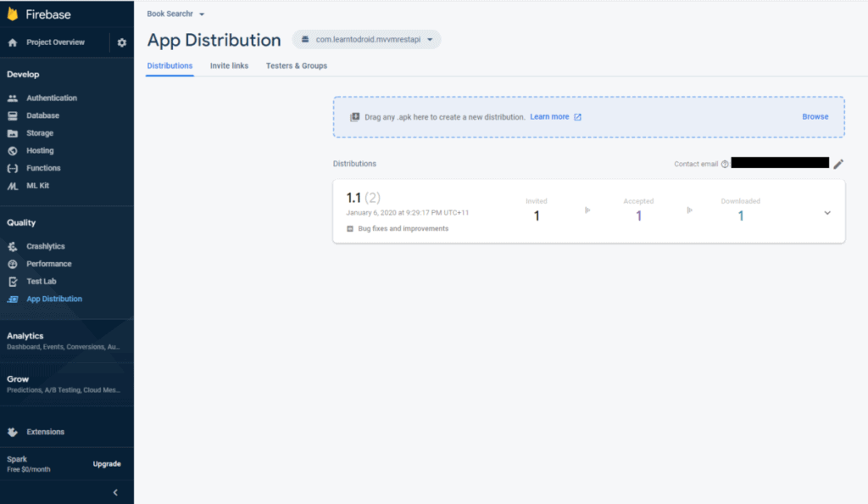Open the com.learntodroid.mvvmrestapi app selector
Image resolution: width=868 pixels, height=504 pixels.
[x=366, y=40]
